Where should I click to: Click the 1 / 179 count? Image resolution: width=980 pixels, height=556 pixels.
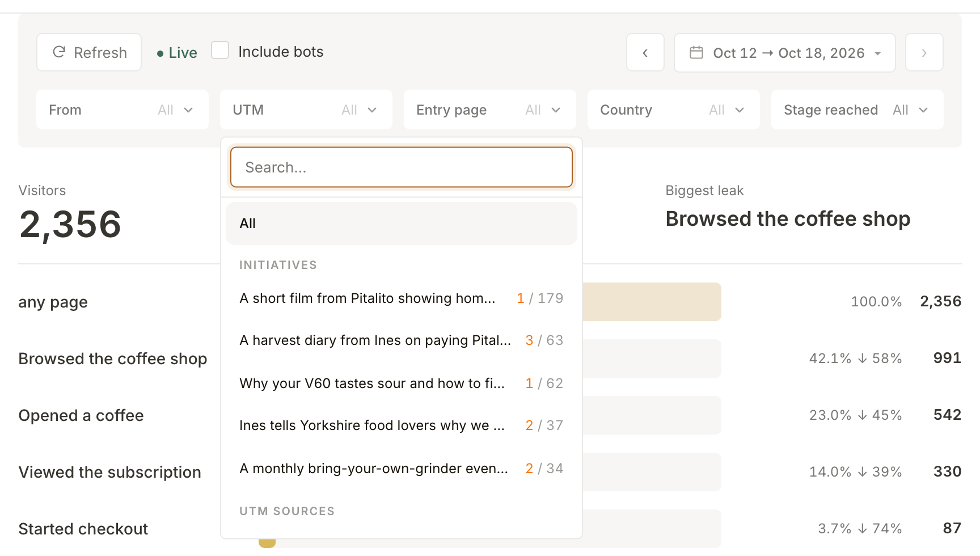(540, 298)
